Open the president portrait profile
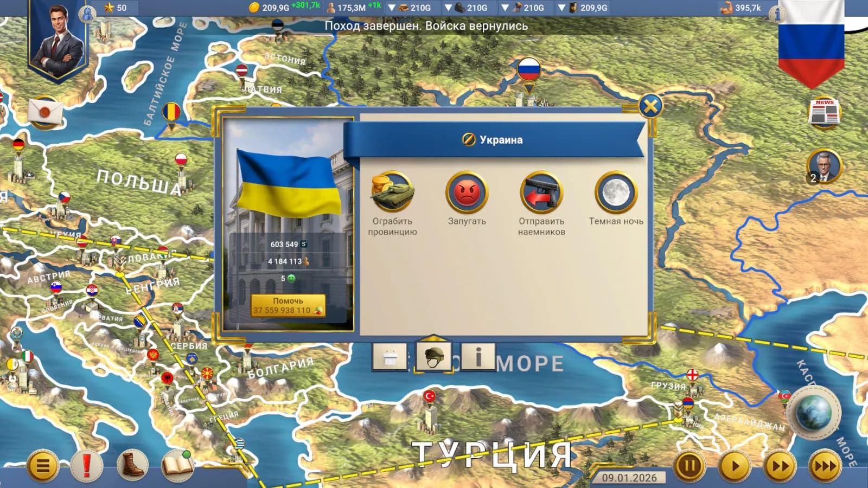 tap(57, 41)
